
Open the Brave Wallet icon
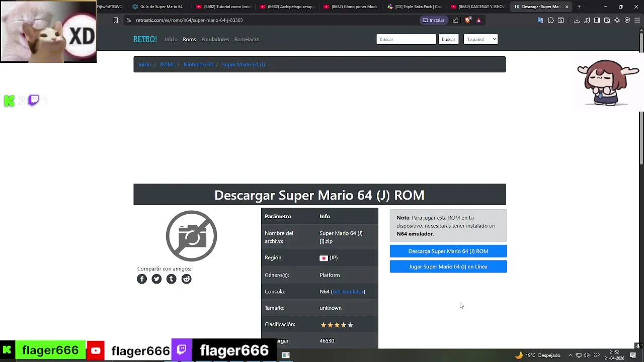[607, 20]
